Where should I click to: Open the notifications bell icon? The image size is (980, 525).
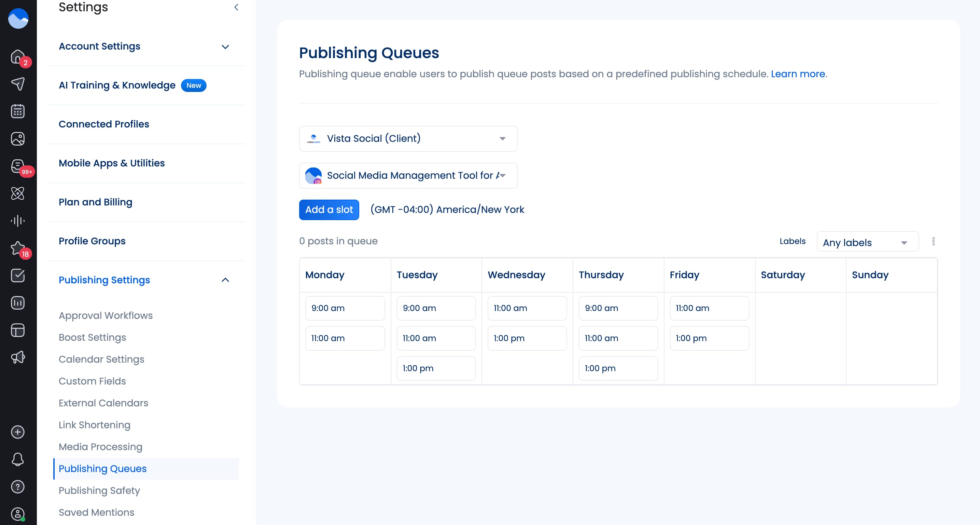click(x=17, y=459)
